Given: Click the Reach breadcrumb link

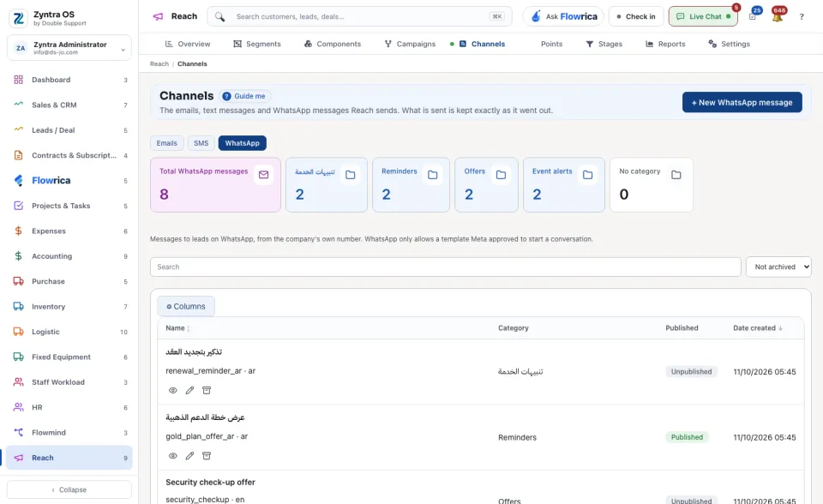Looking at the screenshot, I should tap(159, 64).
